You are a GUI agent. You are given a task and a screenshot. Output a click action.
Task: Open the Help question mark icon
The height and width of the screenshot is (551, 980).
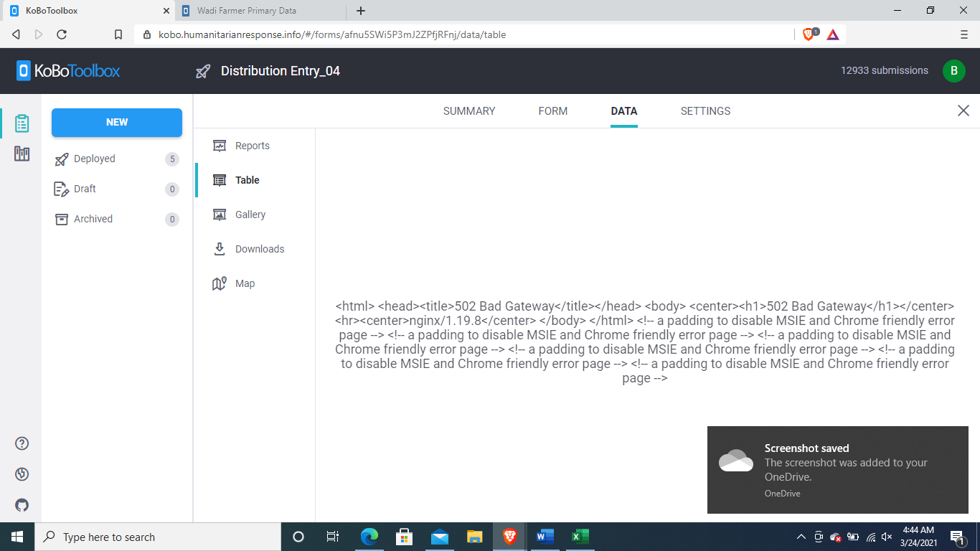coord(21,443)
